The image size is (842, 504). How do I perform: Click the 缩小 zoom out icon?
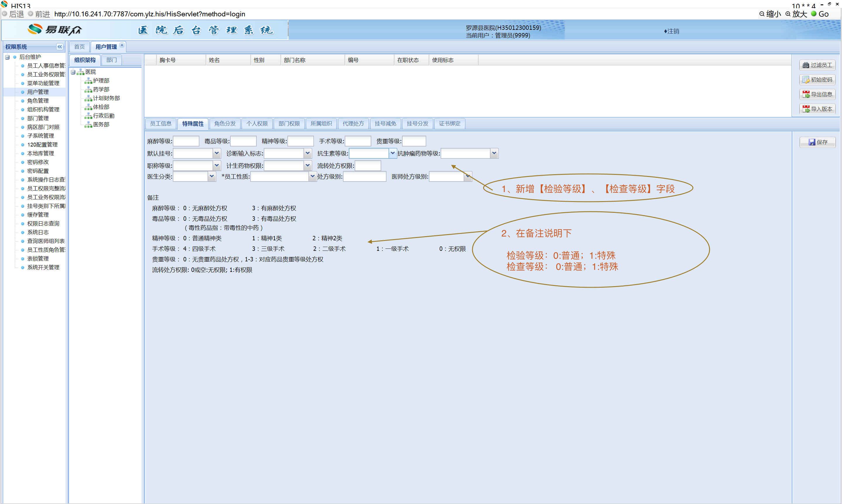pyautogui.click(x=762, y=14)
